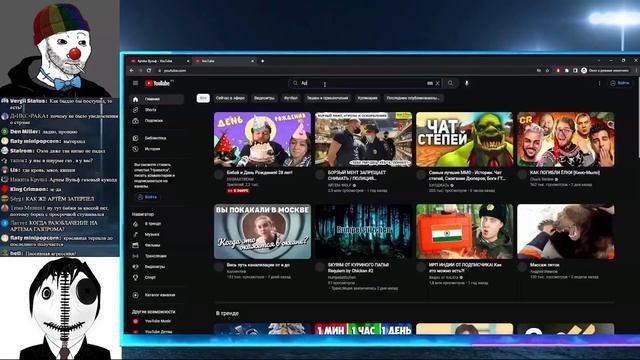Open YouTube Детям under Другие возможности

157,331
